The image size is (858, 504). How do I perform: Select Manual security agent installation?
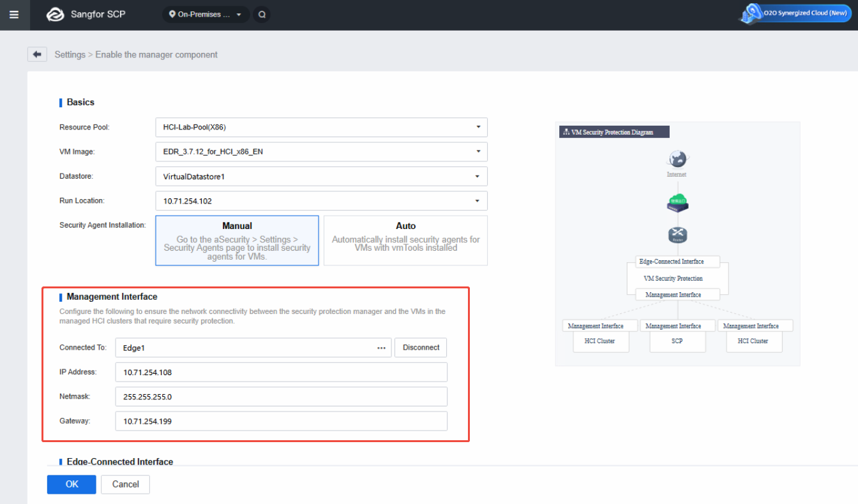point(237,241)
